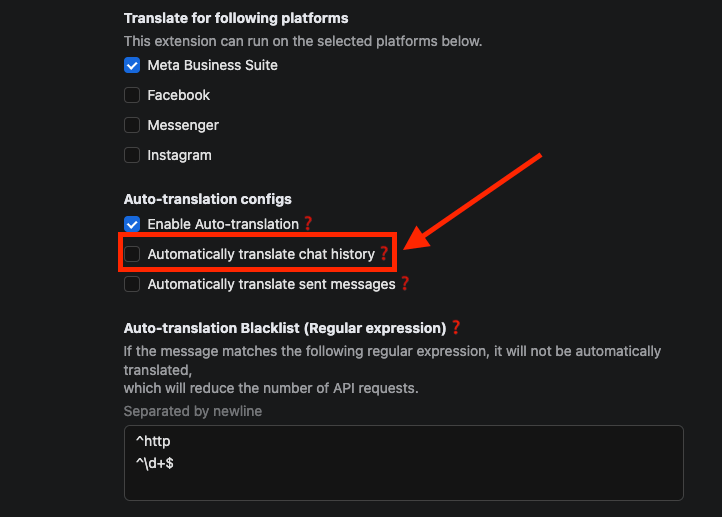Click the "Instagram" label text
Viewport: 722px width, 517px height.
click(179, 155)
